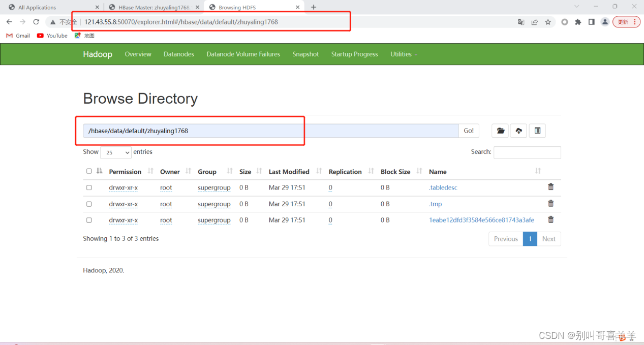644x345 pixels.
Task: Click the directory path input field
Action: pyautogui.click(x=271, y=131)
